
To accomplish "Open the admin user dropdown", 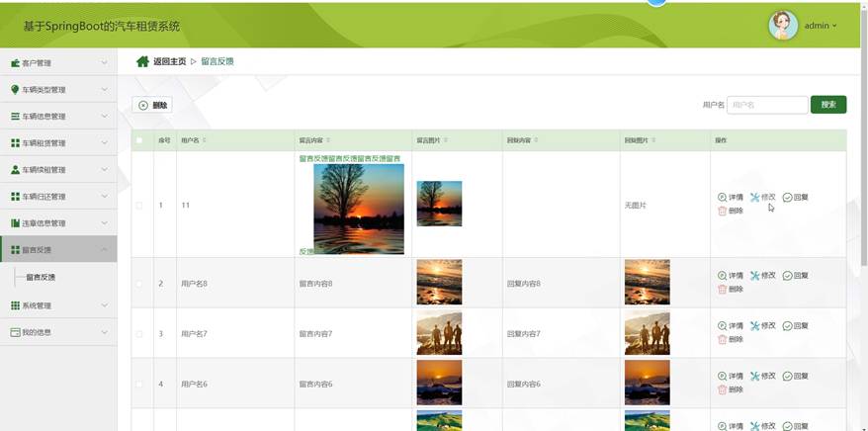I will [x=821, y=26].
